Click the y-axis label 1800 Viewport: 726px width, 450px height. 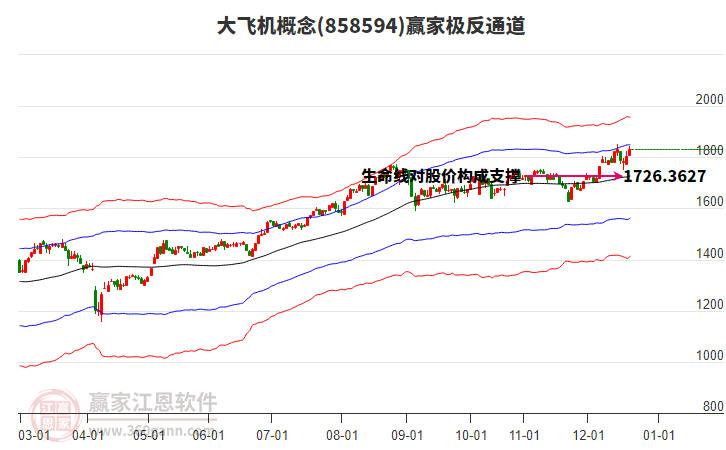(709, 150)
